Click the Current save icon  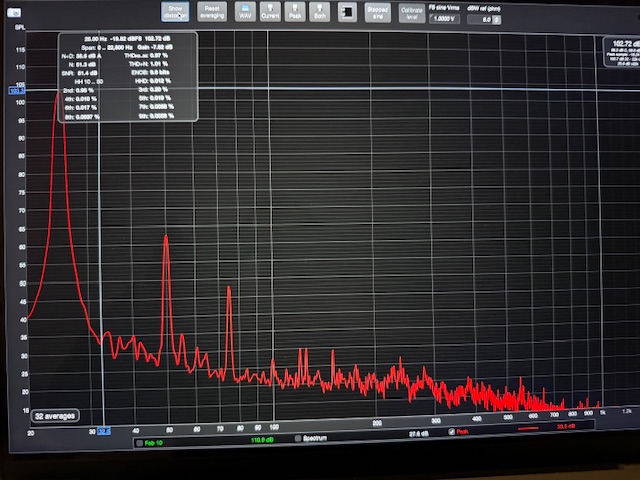[x=269, y=11]
